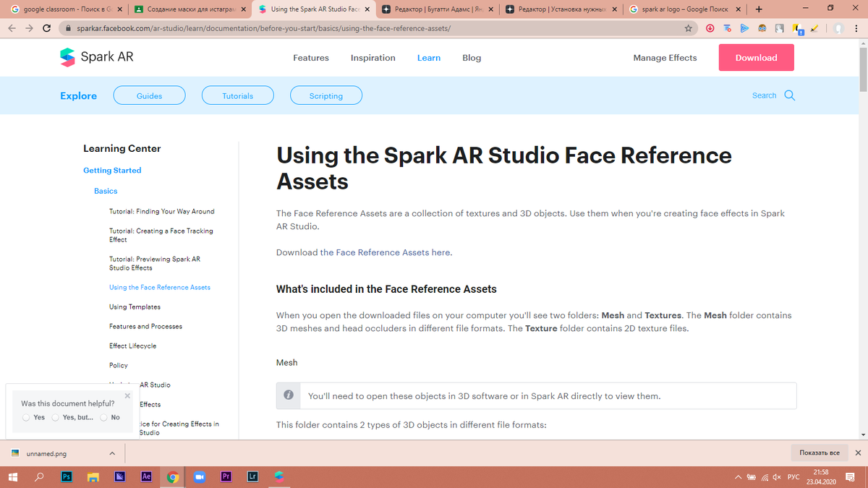868x488 pixels.
Task: Open the Inspiration menu item
Action: coord(373,58)
